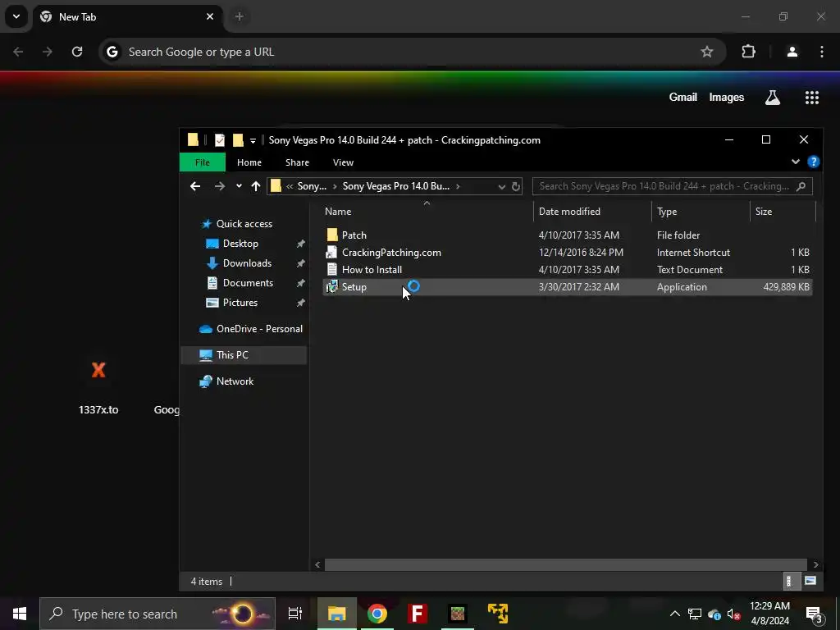This screenshot has height=630, width=840.
Task: Click Properties icon in title bar
Action: click(220, 140)
